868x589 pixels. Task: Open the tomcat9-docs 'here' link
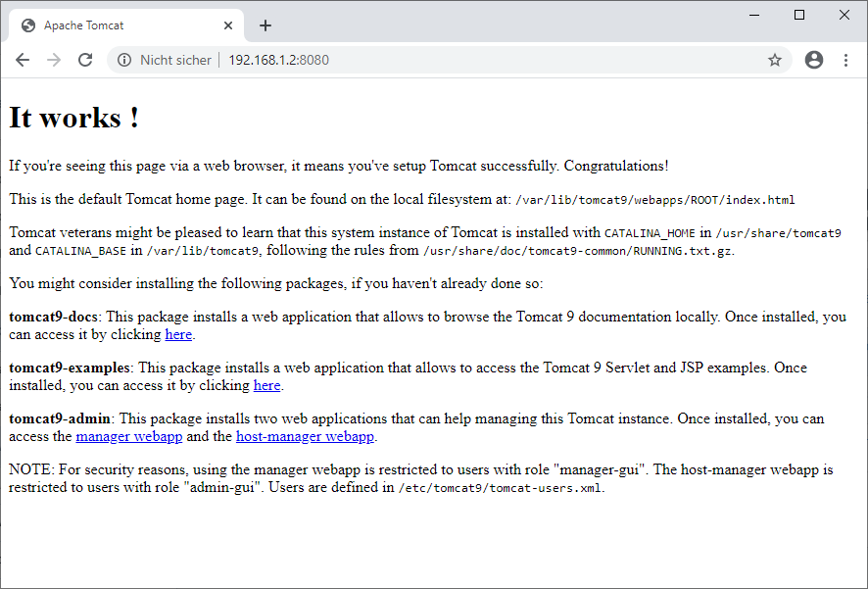(178, 334)
